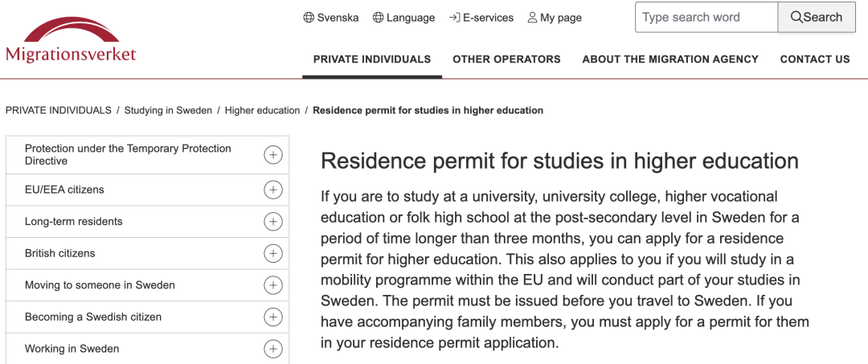Image resolution: width=868 pixels, height=364 pixels.
Task: Click Studying in Sweden breadcrumb link
Action: (168, 110)
